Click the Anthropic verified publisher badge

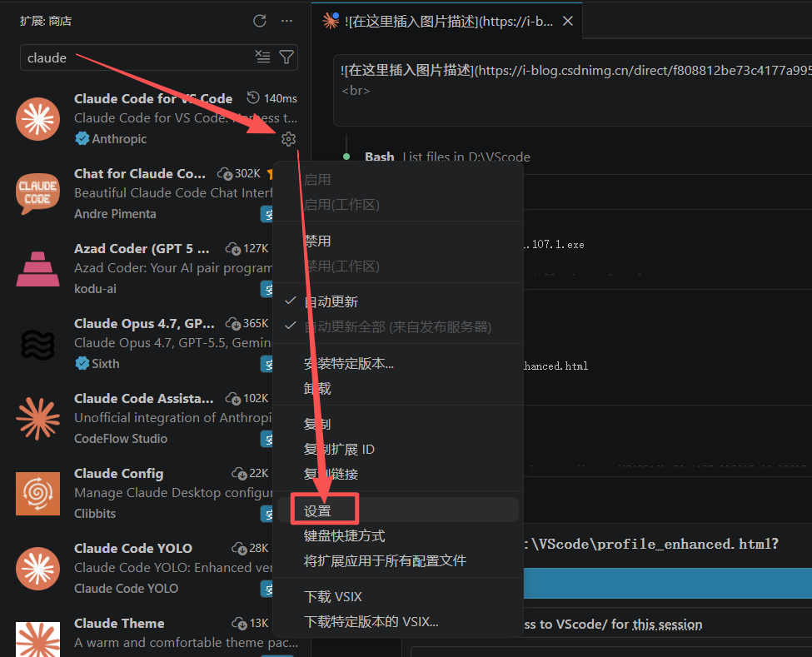coord(82,139)
